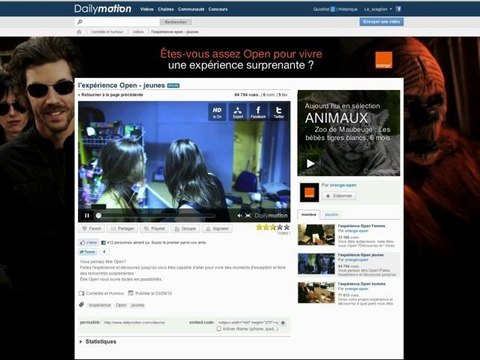Report the video with Signaler
The image size is (480, 360).
coord(217,229)
